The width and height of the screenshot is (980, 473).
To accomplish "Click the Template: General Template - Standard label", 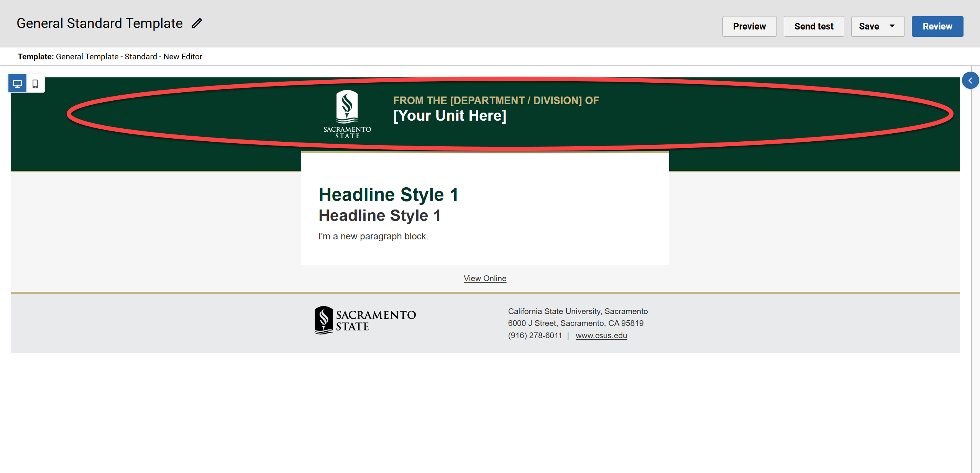I will 110,57.
